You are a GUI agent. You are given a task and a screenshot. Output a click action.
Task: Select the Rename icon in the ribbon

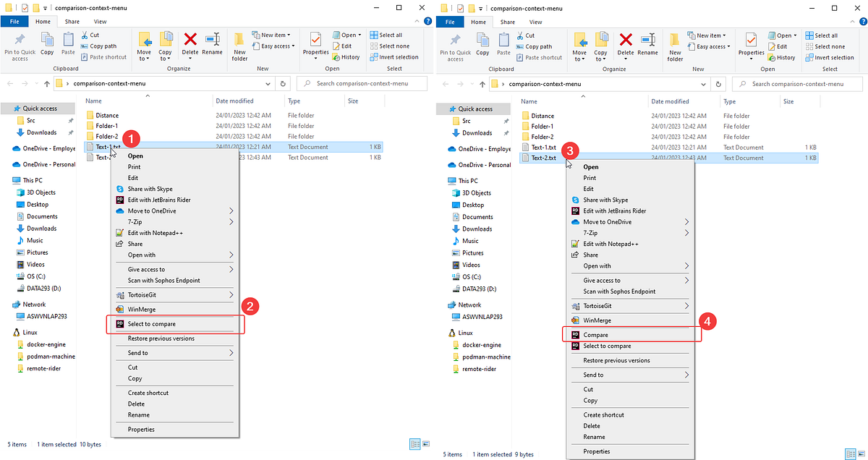click(212, 40)
